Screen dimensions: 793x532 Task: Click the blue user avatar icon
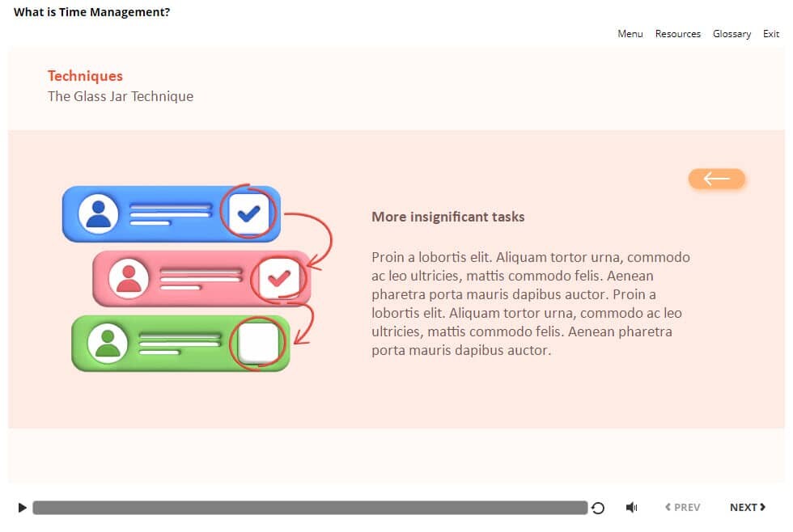point(99,213)
